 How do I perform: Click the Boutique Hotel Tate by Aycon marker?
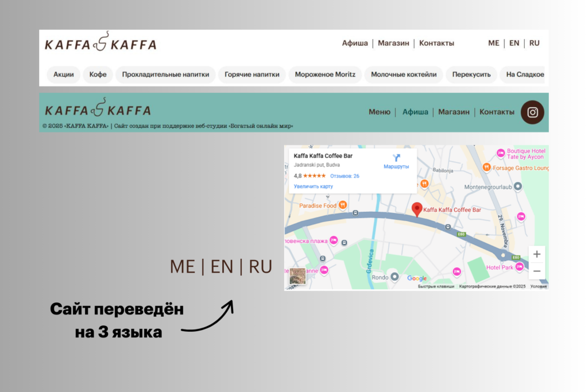[x=501, y=153]
